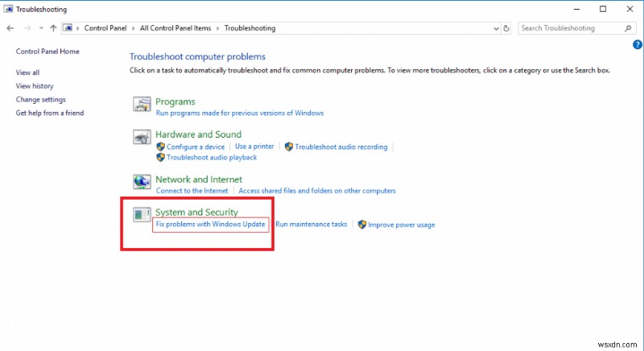The image size is (644, 351).
Task: Close the Troubleshooting window
Action: (630, 9)
